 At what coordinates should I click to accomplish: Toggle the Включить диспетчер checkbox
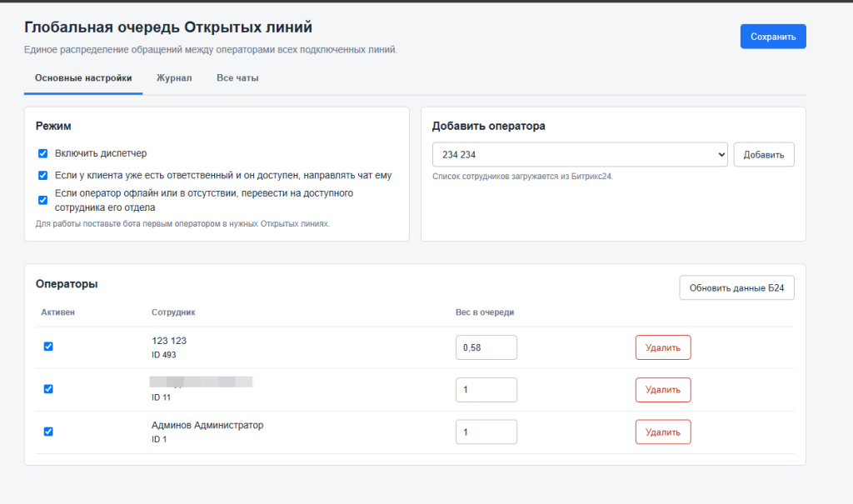click(x=43, y=153)
